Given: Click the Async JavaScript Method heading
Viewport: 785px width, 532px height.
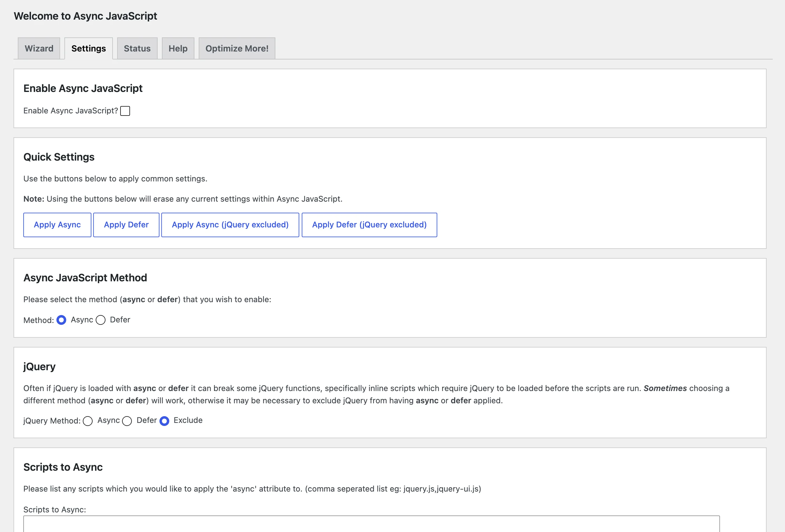Looking at the screenshot, I should point(85,277).
